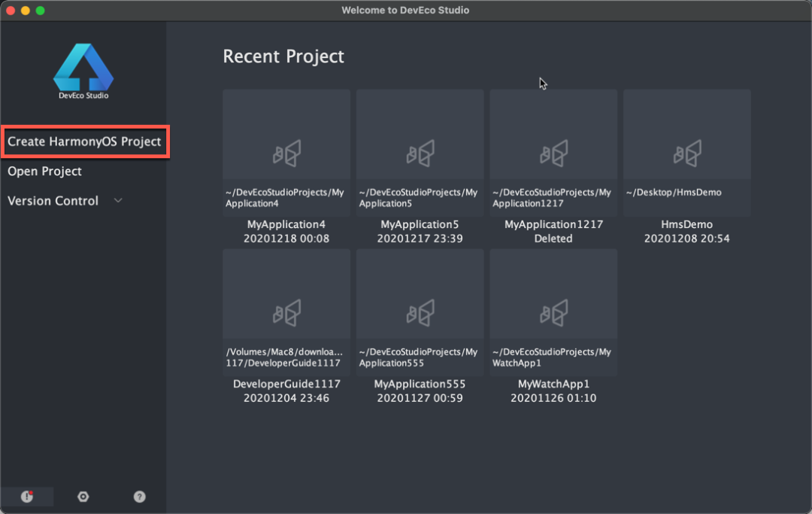Open the DeveloperGuide1117 project thumbnail icon
The image size is (812, 514).
pos(286,312)
